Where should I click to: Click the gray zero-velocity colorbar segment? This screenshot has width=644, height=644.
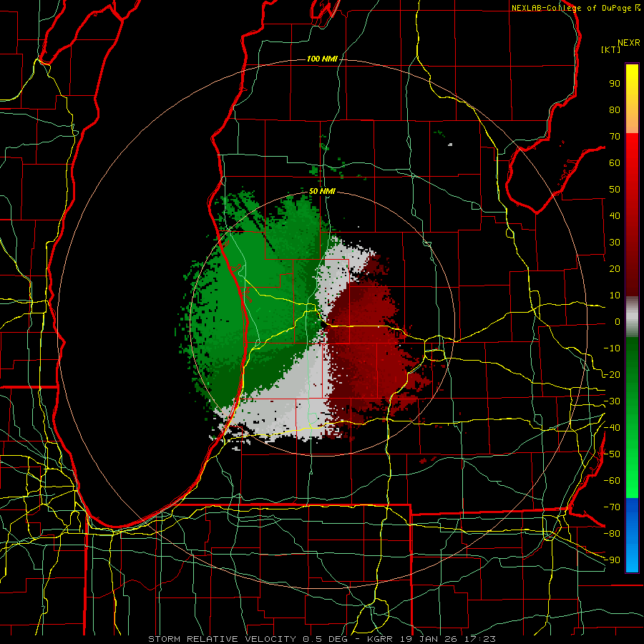point(632,317)
